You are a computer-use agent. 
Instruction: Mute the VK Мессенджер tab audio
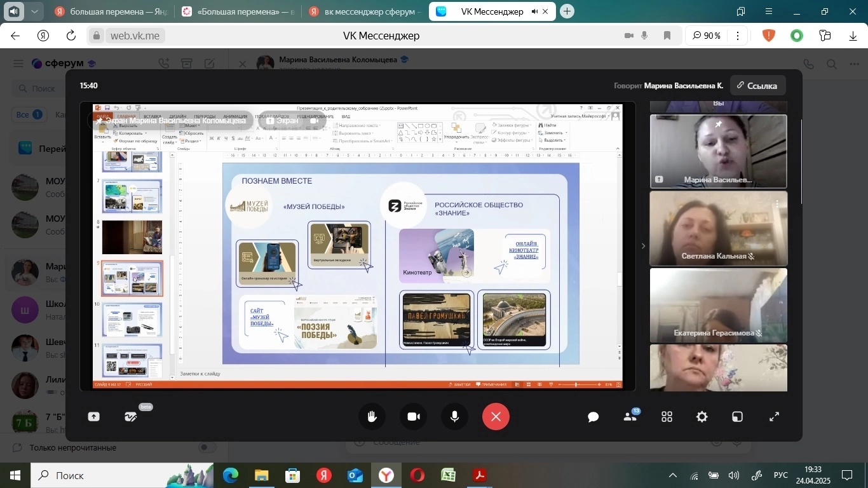[x=534, y=11]
